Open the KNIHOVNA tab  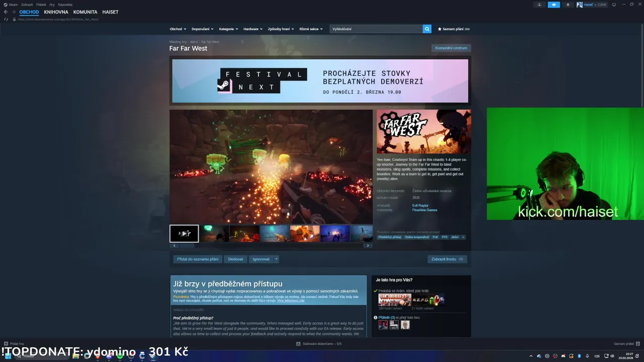[x=56, y=12]
